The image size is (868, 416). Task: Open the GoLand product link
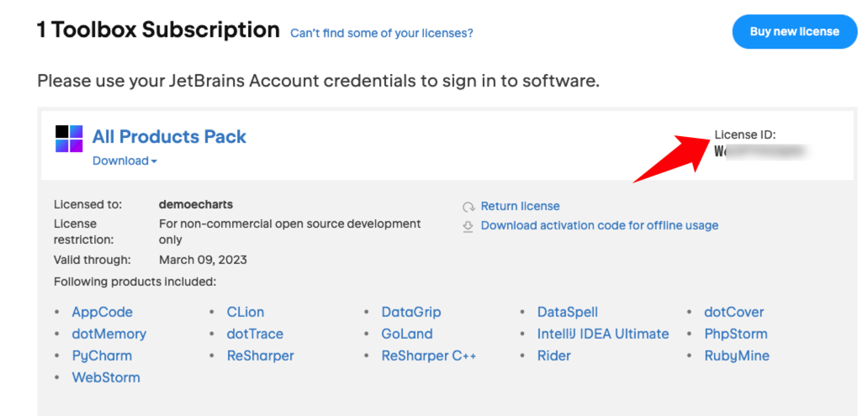tap(407, 334)
